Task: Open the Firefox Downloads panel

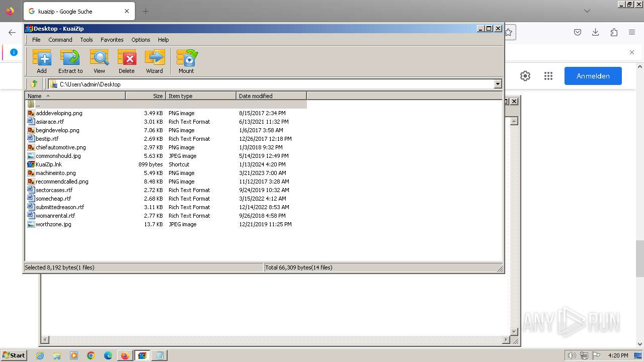Action: [596, 32]
